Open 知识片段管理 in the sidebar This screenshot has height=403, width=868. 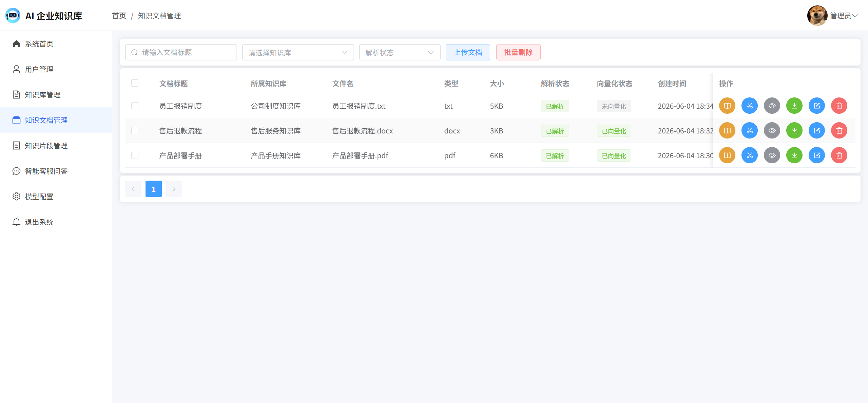tap(56, 146)
